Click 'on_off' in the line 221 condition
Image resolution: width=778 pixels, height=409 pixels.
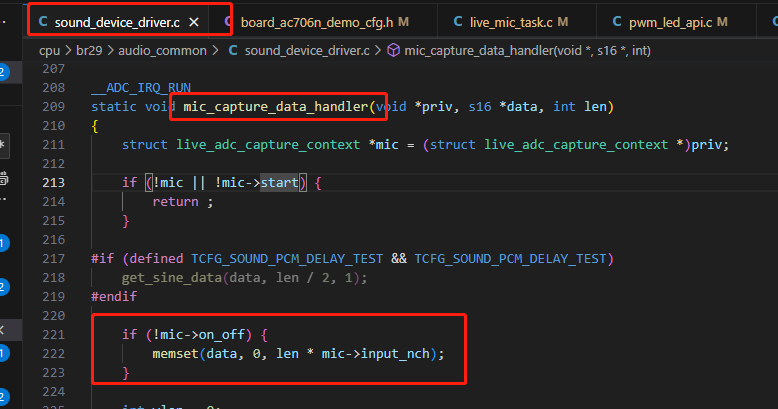coord(221,335)
